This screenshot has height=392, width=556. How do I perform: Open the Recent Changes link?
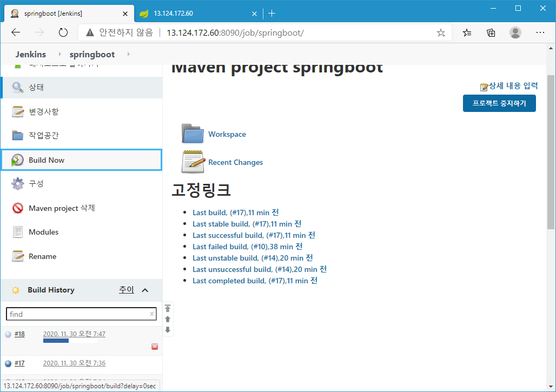[235, 162]
